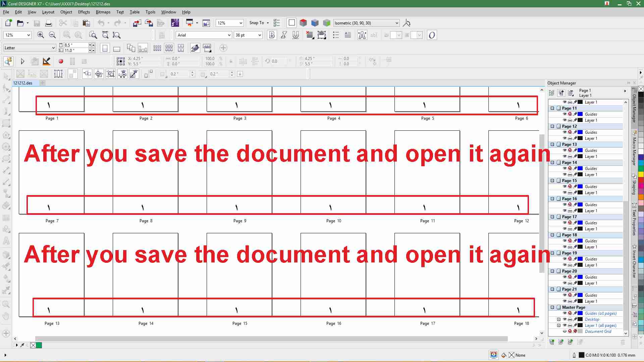The image size is (644, 362).
Task: Click the Add Page plus icon
Action: click(223, 48)
